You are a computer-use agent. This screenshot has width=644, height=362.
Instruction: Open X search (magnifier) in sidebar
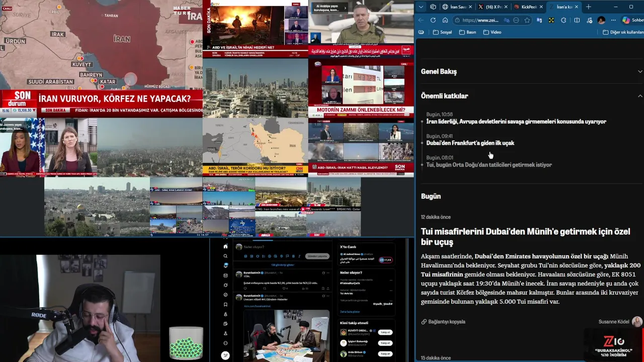pyautogui.click(x=225, y=256)
